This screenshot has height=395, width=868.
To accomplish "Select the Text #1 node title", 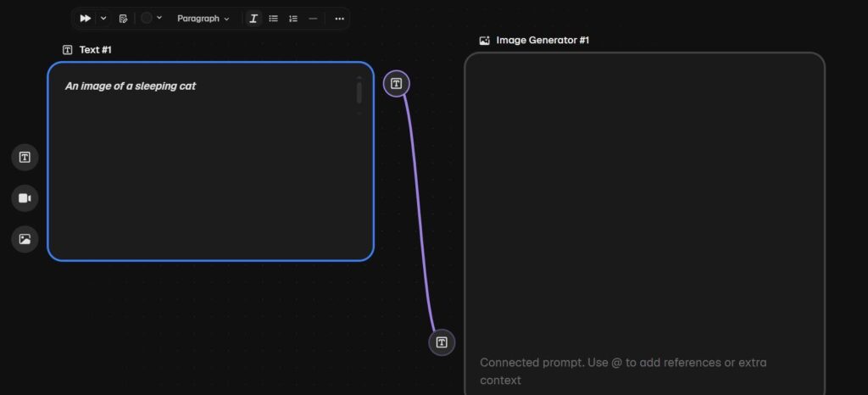I will (95, 50).
